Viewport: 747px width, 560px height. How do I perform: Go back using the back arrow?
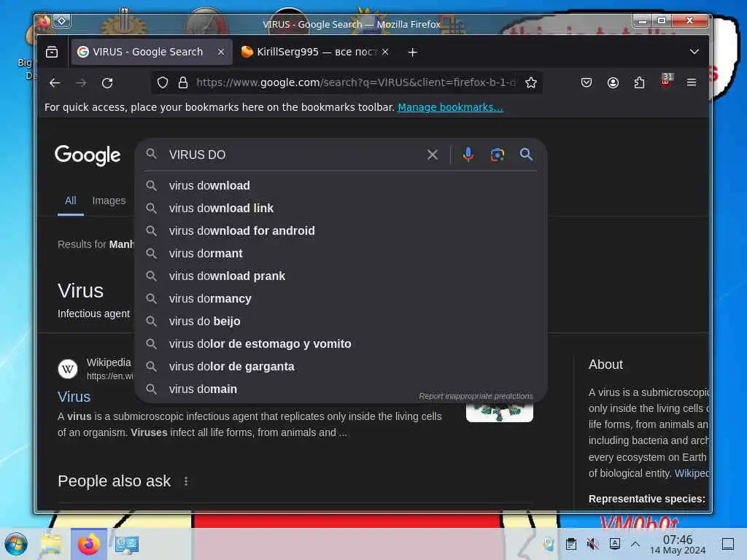(x=55, y=83)
